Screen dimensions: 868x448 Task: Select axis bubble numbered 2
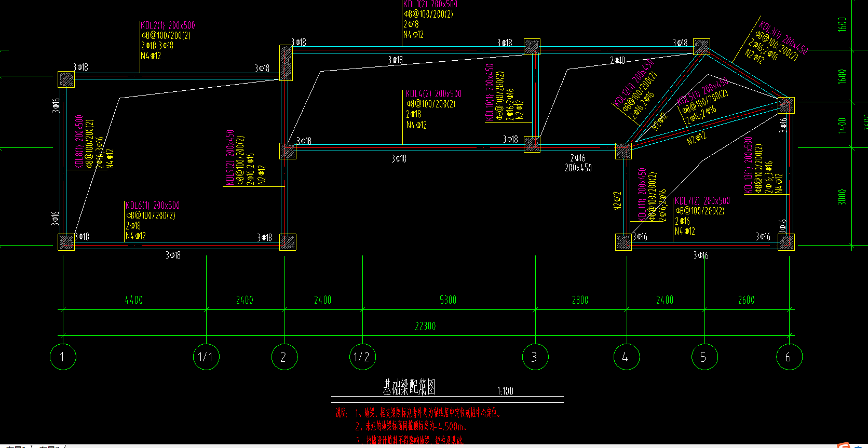coord(284,357)
